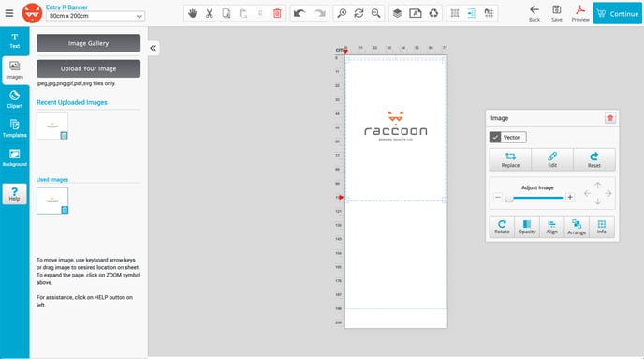Open the Text tab in sidebar

[x=14, y=40]
